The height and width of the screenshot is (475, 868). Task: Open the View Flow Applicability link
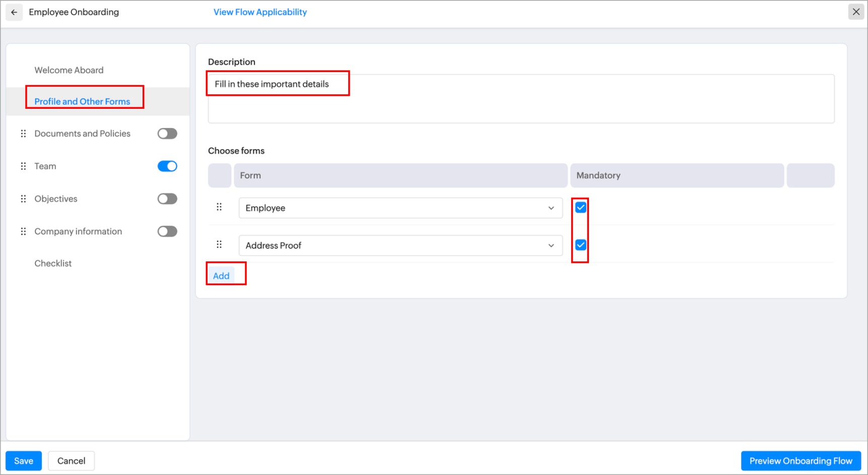pyautogui.click(x=260, y=12)
